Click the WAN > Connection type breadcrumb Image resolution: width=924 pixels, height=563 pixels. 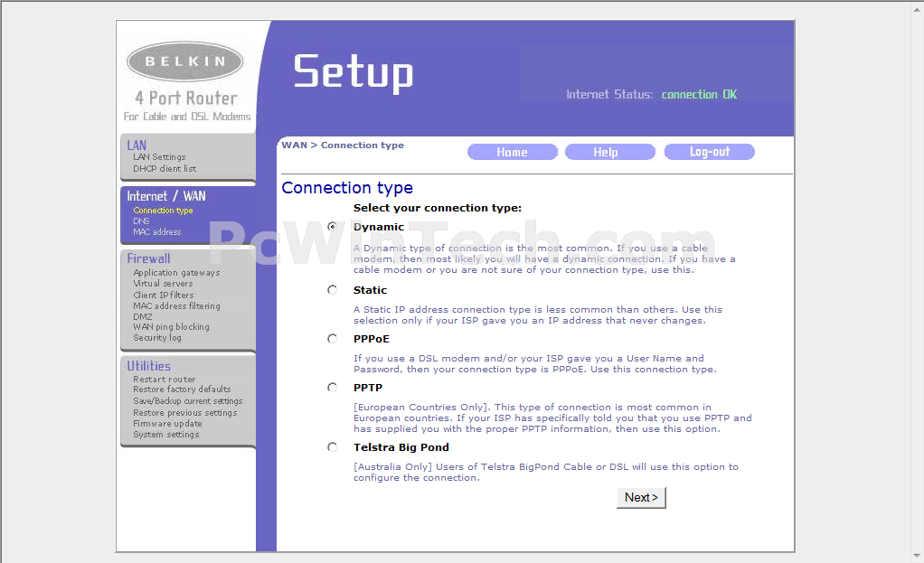pos(343,145)
